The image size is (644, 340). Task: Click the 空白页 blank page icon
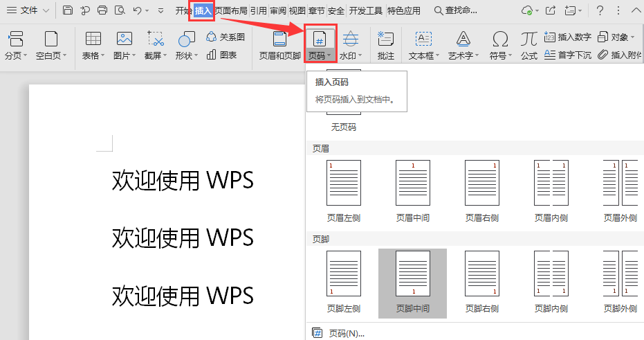pos(51,39)
